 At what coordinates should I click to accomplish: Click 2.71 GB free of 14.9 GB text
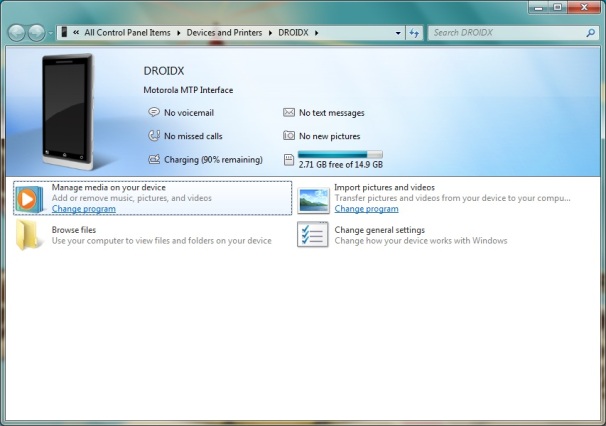click(340, 165)
